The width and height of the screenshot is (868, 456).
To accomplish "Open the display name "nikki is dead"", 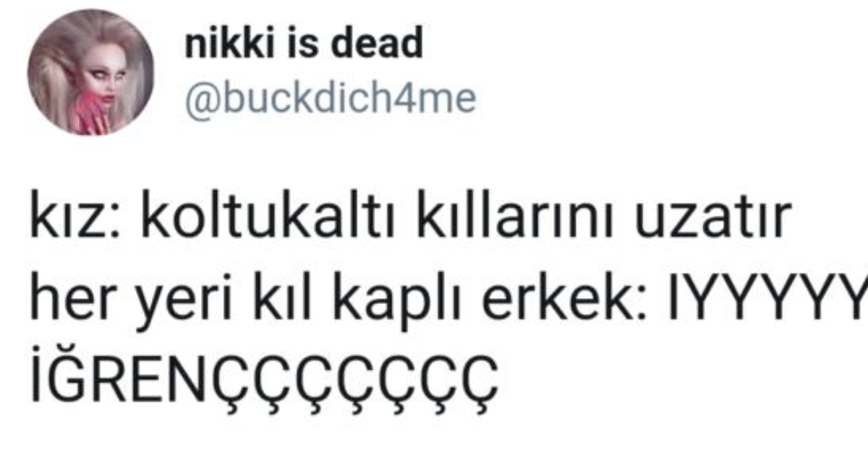I will click(x=304, y=46).
